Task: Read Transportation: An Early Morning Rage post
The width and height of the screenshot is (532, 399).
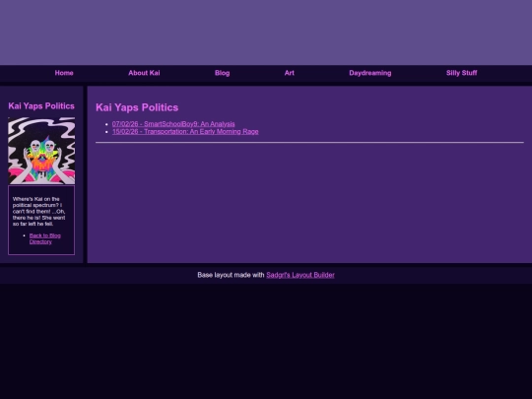Action: click(x=185, y=132)
